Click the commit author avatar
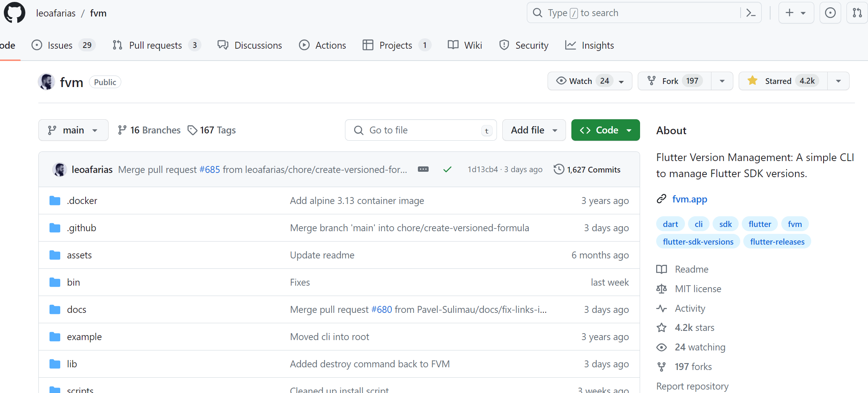Viewport: 868px width, 393px height. point(59,169)
